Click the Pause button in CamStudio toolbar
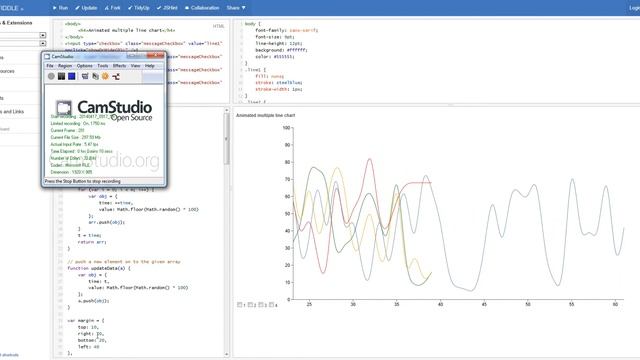Viewport: 640px width, 360px height. click(x=61, y=76)
